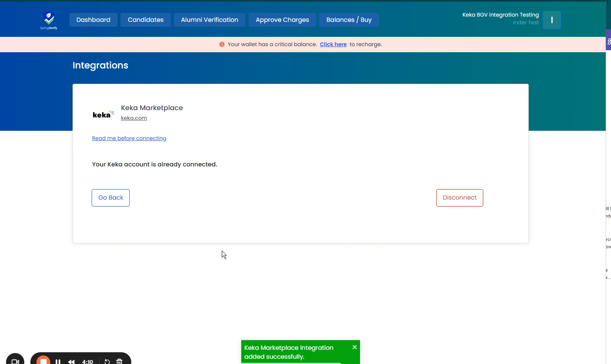Restart the recording with circular arrow icon
This screenshot has width=611, height=364.
pos(107,361)
